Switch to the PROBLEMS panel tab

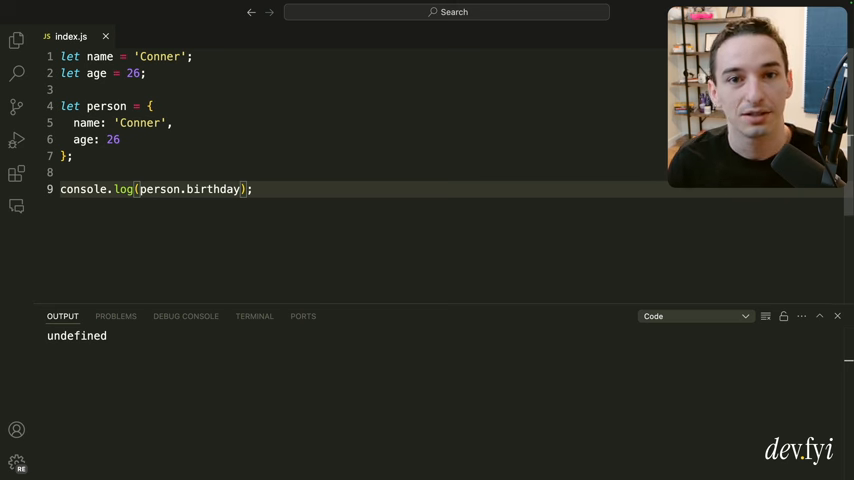point(116,316)
